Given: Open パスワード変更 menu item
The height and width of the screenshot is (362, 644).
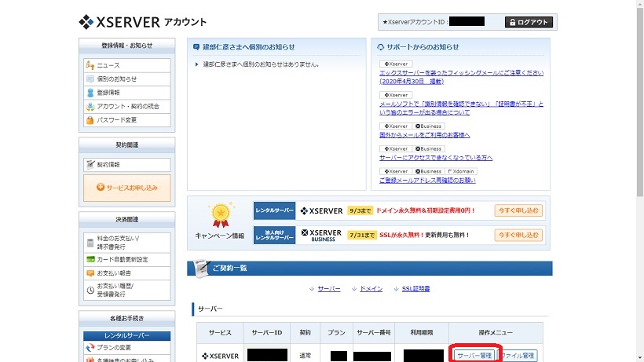Looking at the screenshot, I should (x=126, y=120).
